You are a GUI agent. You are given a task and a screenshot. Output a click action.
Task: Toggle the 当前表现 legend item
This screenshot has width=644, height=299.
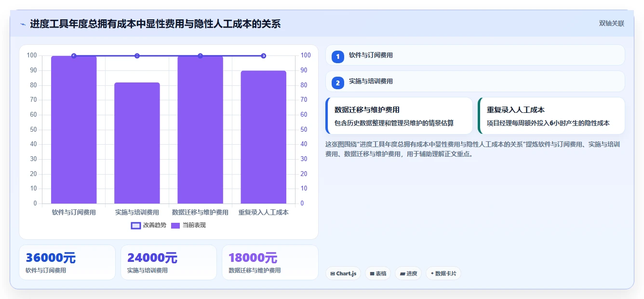coord(188,225)
